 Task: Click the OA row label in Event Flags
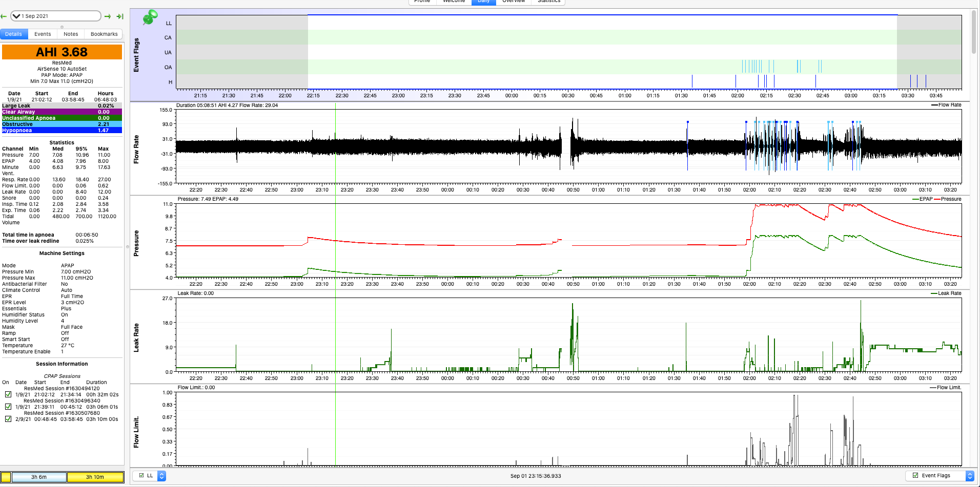pos(168,68)
